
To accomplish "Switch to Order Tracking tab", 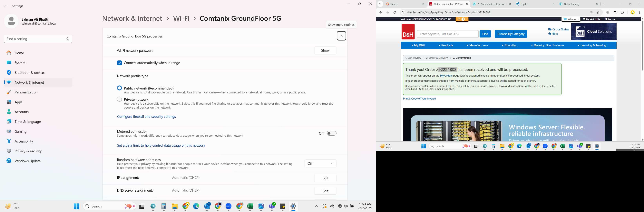I will coord(578,4).
